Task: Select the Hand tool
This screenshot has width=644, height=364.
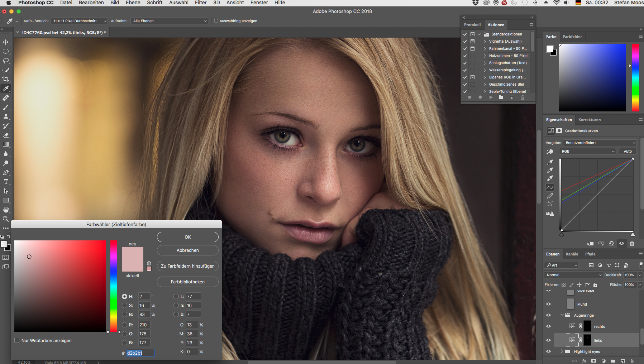Action: tap(6, 210)
